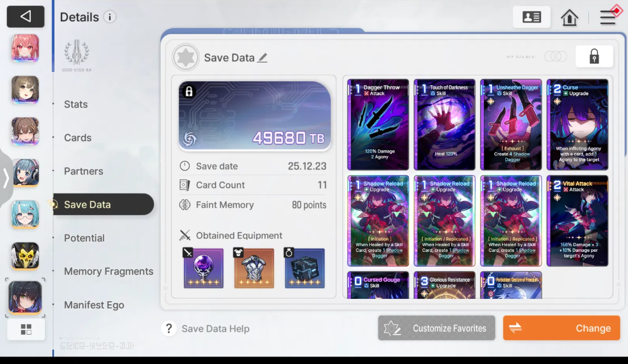View the Cursed Gouge card
The width and height of the screenshot is (628, 364).
378,285
